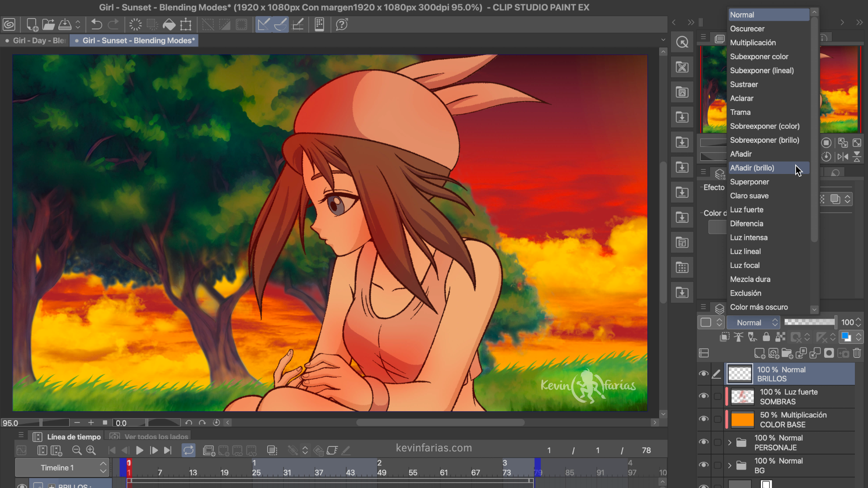This screenshot has height=488, width=868.
Task: Click the help question mark icon
Action: point(342,24)
